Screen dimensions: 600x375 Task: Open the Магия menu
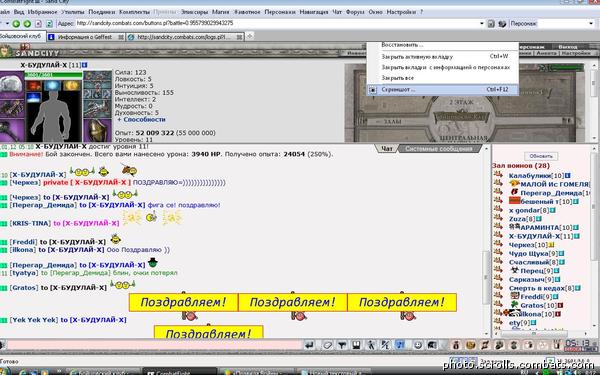point(220,12)
